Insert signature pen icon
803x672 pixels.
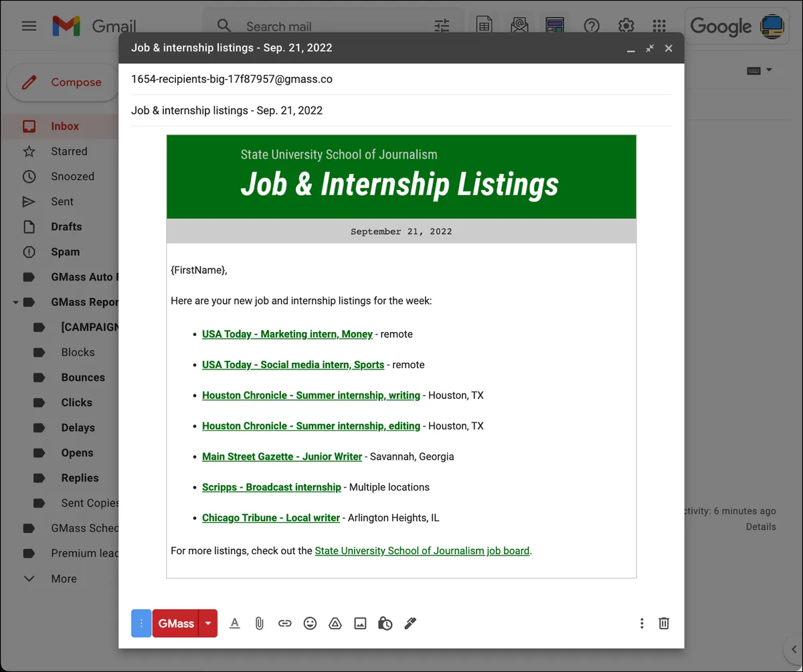pyautogui.click(x=410, y=623)
